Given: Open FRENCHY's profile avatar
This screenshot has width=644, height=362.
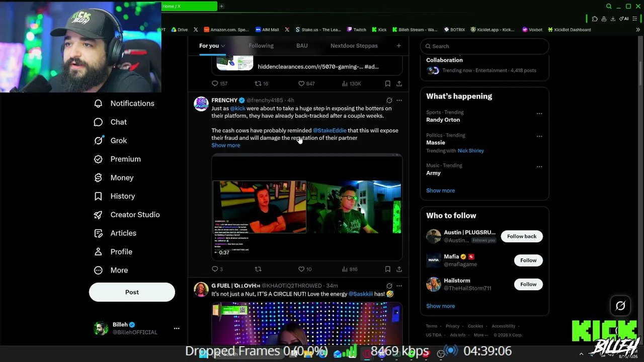Looking at the screenshot, I should coord(201,104).
